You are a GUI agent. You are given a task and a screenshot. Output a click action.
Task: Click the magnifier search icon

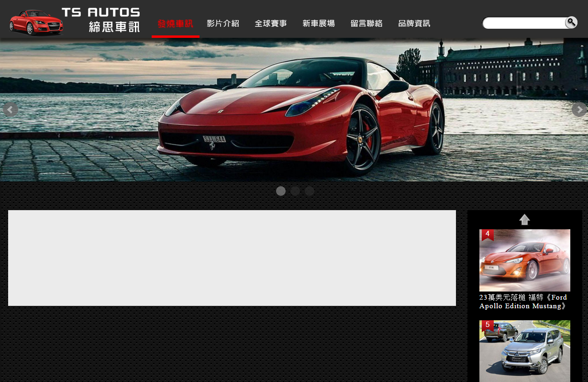coord(571,22)
